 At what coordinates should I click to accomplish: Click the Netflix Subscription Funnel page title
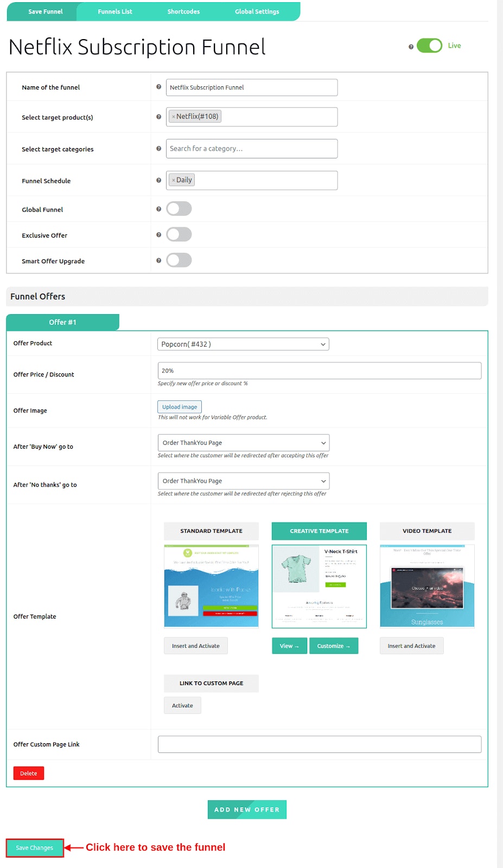tap(137, 47)
